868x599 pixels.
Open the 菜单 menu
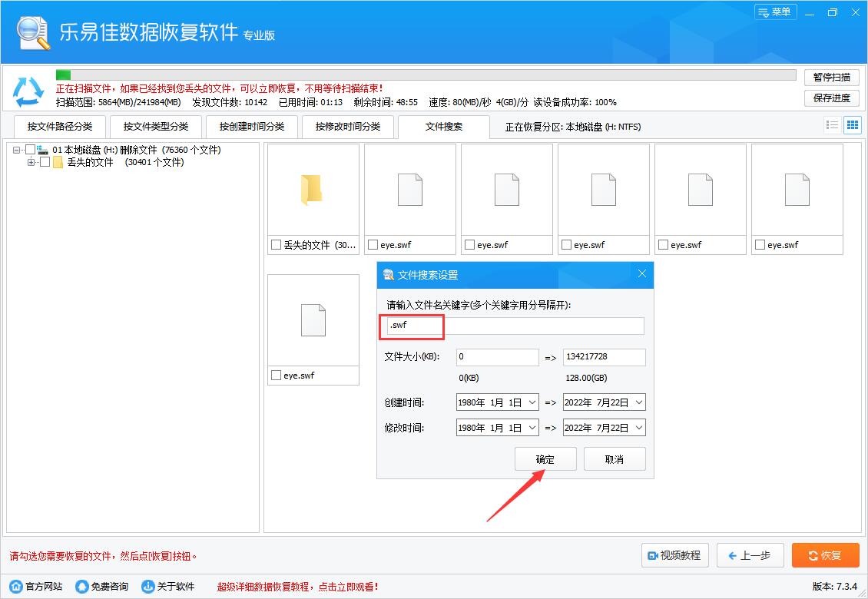click(775, 12)
